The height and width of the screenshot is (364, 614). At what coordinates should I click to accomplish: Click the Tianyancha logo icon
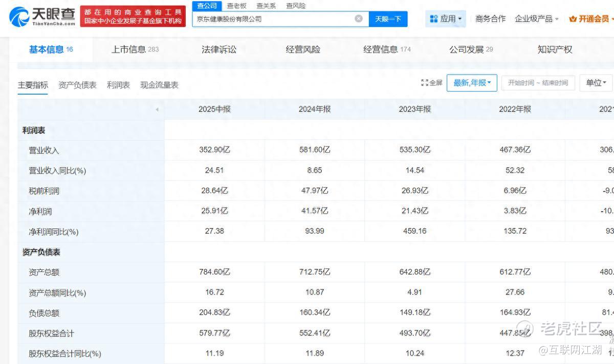coord(19,16)
